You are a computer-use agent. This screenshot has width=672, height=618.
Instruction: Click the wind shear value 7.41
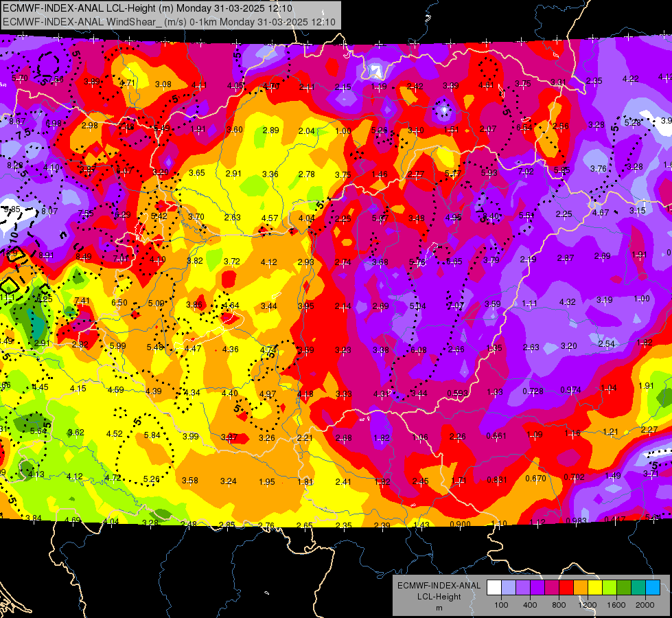tap(82, 301)
